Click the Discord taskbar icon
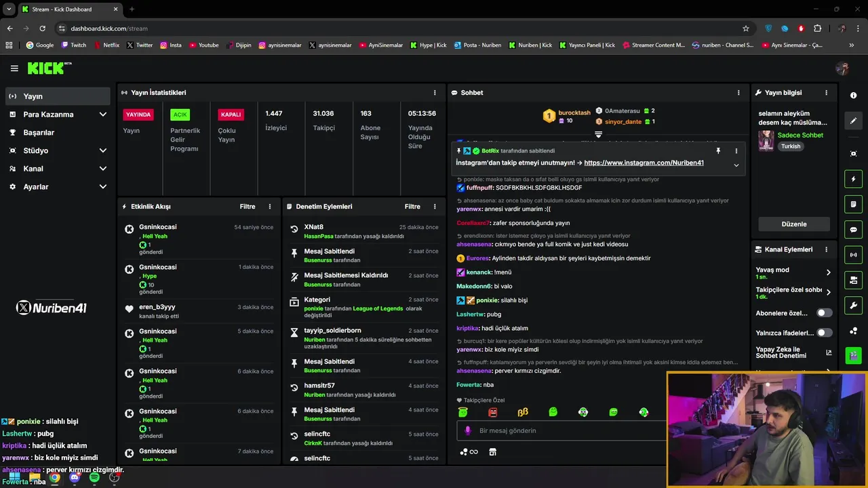The height and width of the screenshot is (488, 868). (x=75, y=478)
